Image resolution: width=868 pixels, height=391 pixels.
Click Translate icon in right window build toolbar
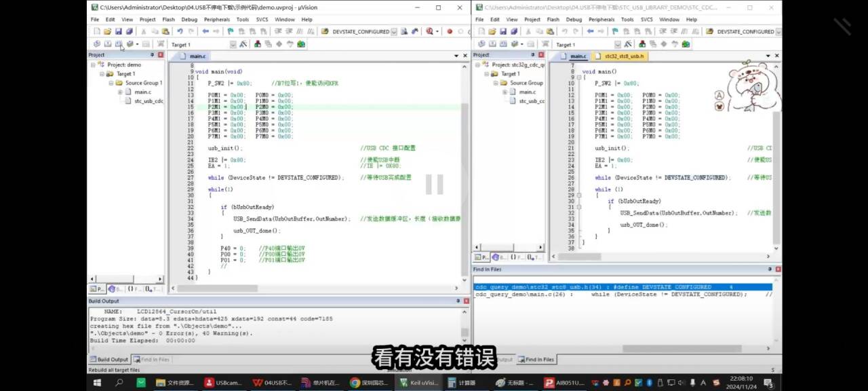coord(481,44)
